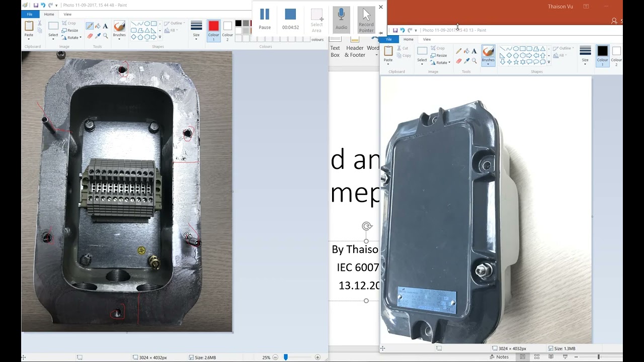Activate Magnifier in right Paint window

click(x=474, y=61)
